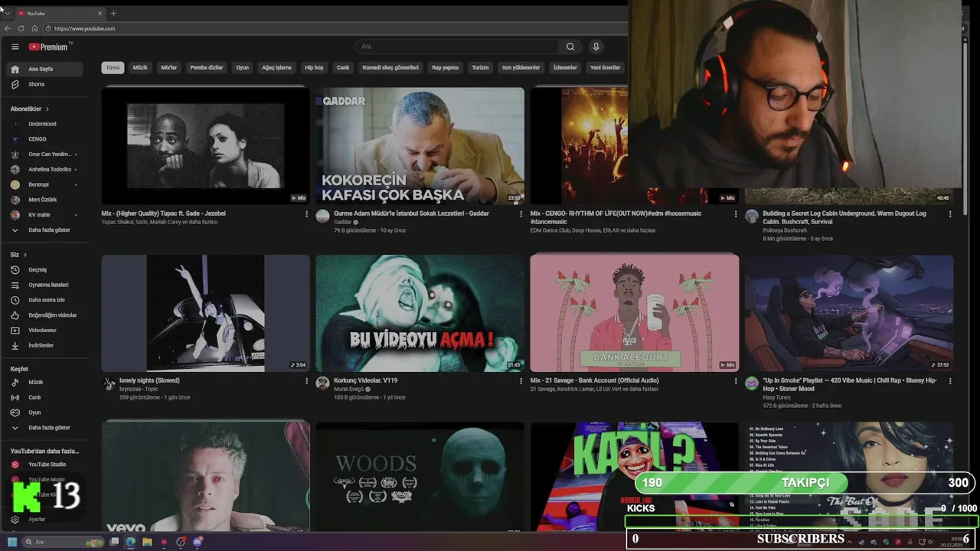Screen dimensions: 980x551
Task: Select the Son yüklenenler chip
Action: pos(521,67)
